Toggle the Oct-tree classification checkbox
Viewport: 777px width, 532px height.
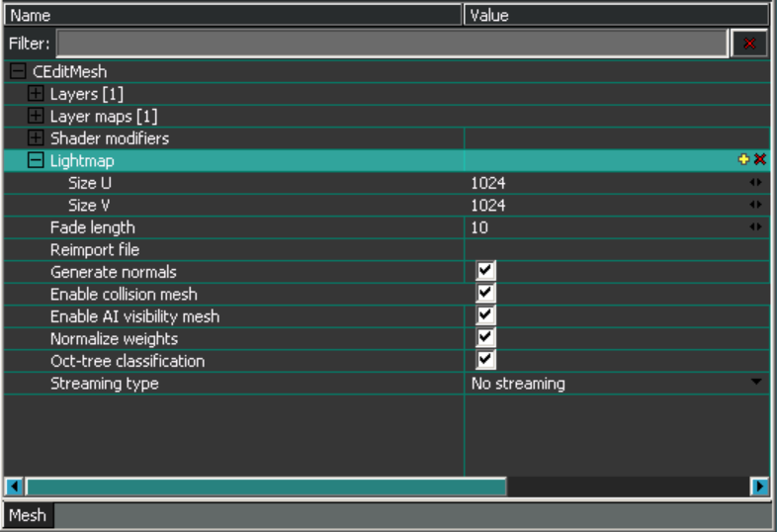[485, 360]
